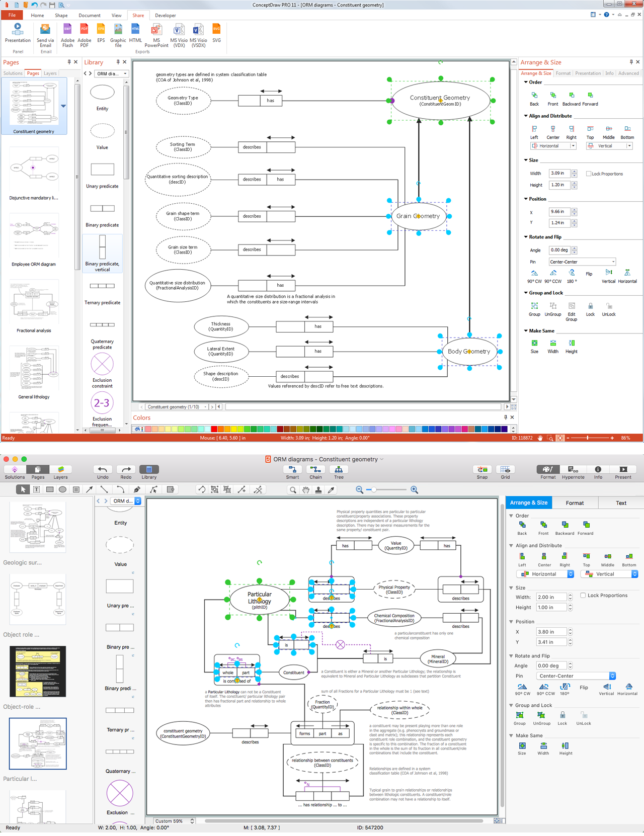Collapse Rotate and Flip section in Windows
The height and width of the screenshot is (836, 644).
526,237
